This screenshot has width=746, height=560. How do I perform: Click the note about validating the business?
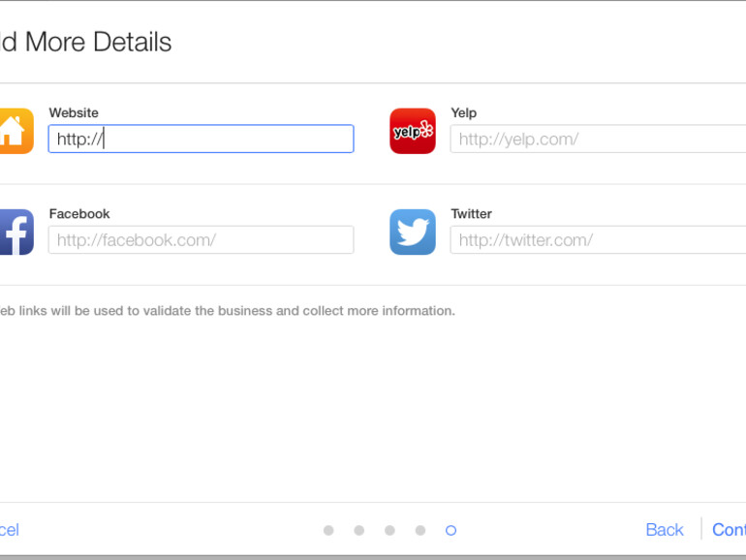228,311
